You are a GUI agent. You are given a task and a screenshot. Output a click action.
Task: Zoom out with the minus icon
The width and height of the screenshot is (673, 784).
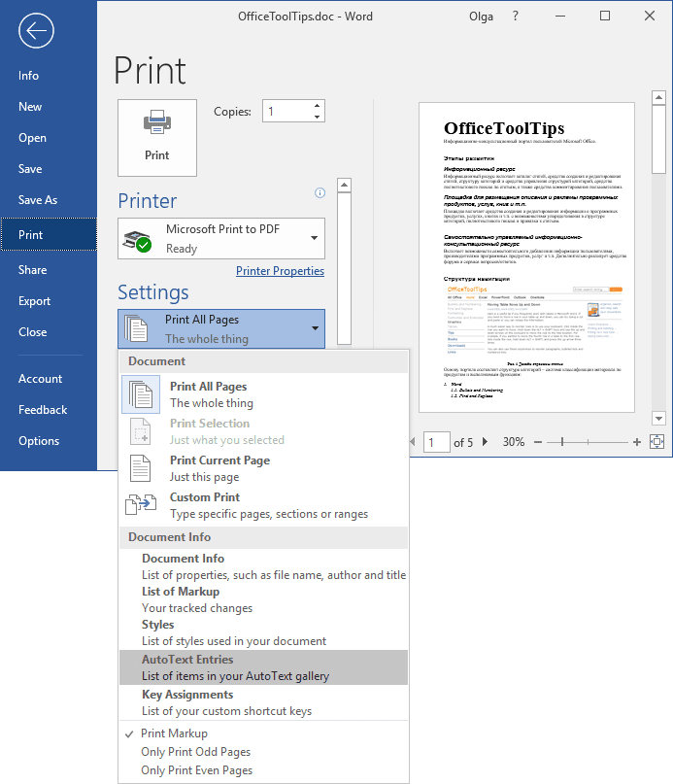538,442
